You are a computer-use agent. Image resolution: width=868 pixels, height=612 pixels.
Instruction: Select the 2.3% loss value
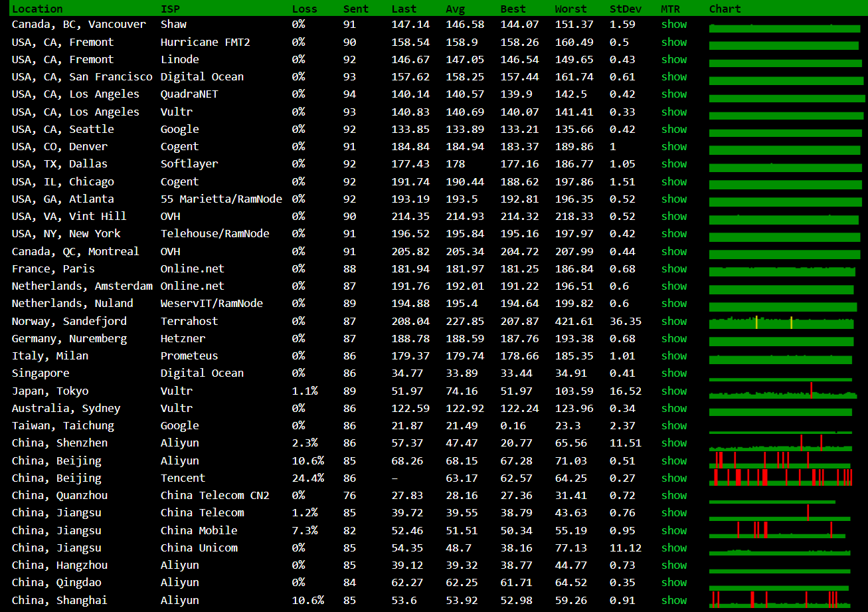[305, 443]
